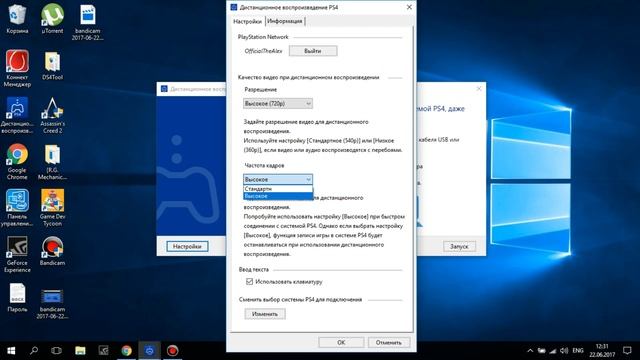Screen dimensions: 640x360
Task: Close the background Remote Play window
Action: tap(479, 89)
